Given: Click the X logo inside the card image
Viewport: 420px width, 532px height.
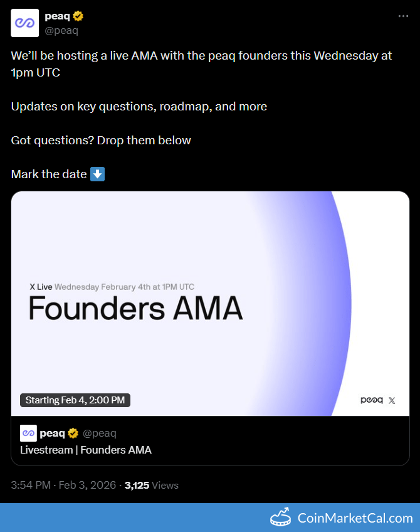Looking at the screenshot, I should 392,400.
